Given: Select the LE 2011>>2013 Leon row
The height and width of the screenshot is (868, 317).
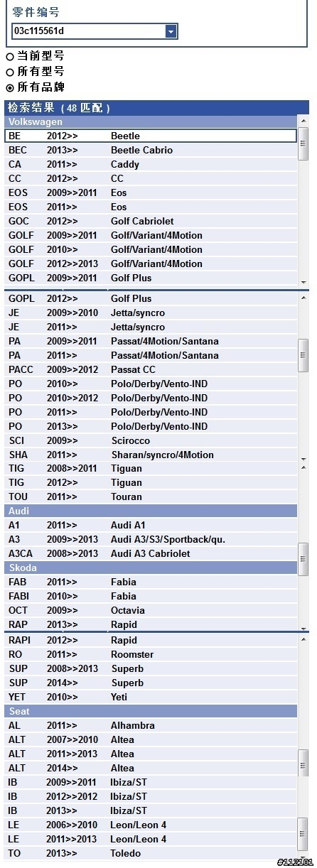Looking at the screenshot, I should pos(151,839).
